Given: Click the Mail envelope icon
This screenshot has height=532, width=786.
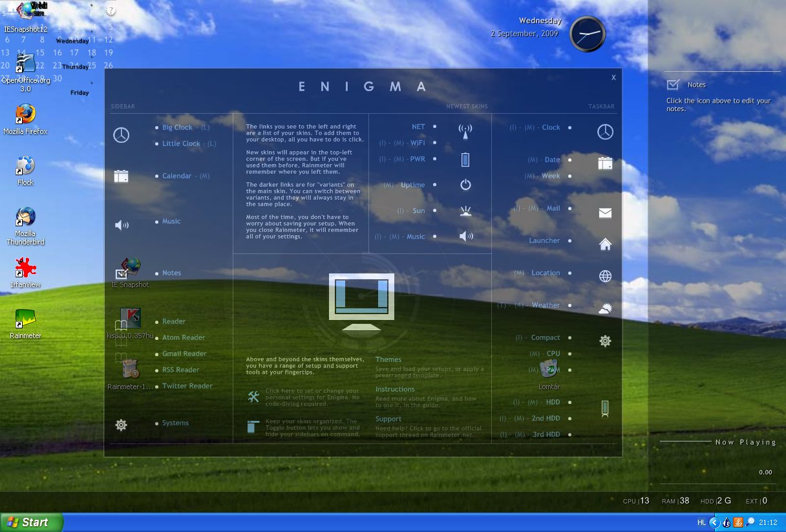Looking at the screenshot, I should (605, 213).
